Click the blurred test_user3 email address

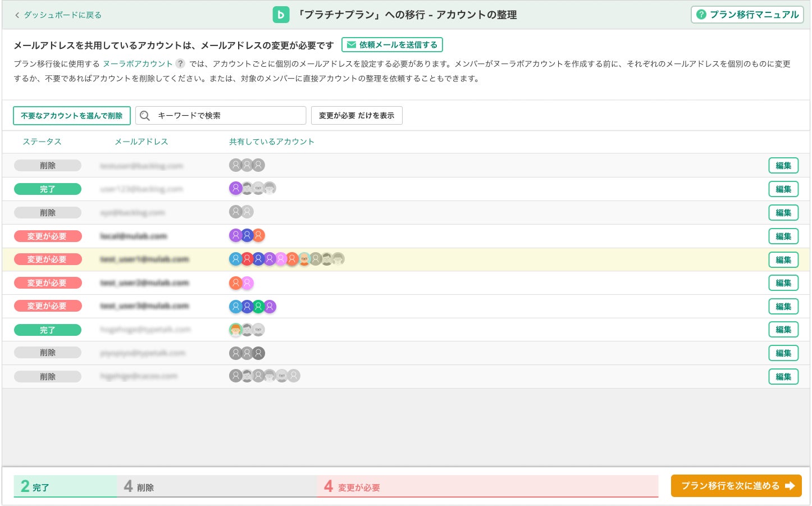pos(144,306)
